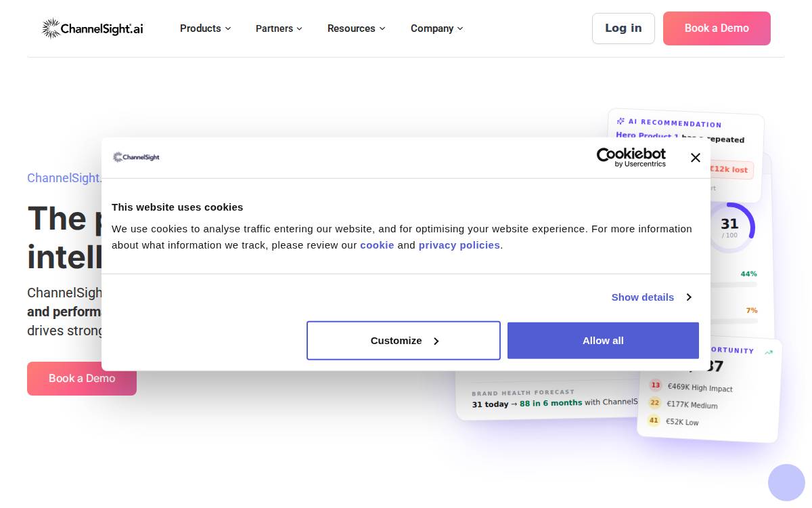Click the opportunity card trend arrow icon
The width and height of the screenshot is (812, 508).
coord(769,352)
